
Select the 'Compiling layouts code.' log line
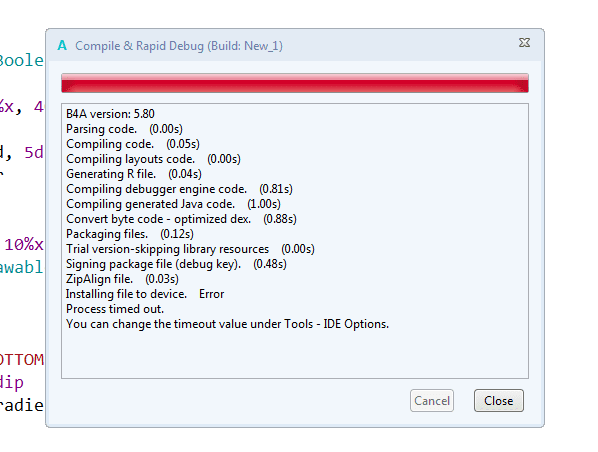point(153,159)
